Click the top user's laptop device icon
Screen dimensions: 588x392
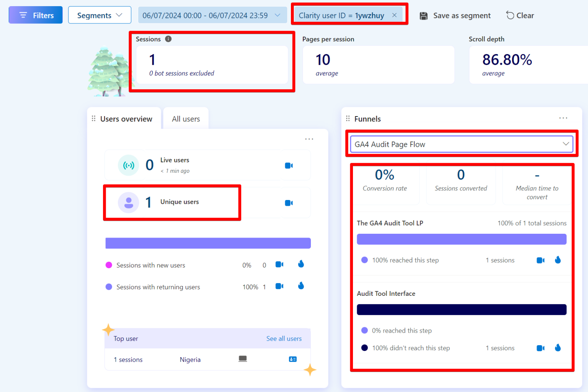pos(243,359)
